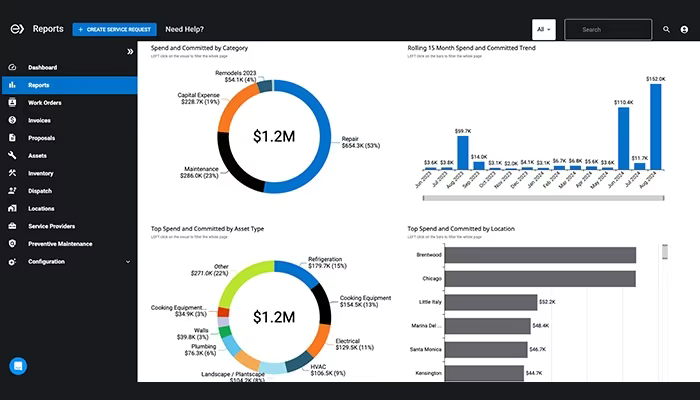The height and width of the screenshot is (400, 700).
Task: Open the chat support bubble
Action: tap(18, 366)
